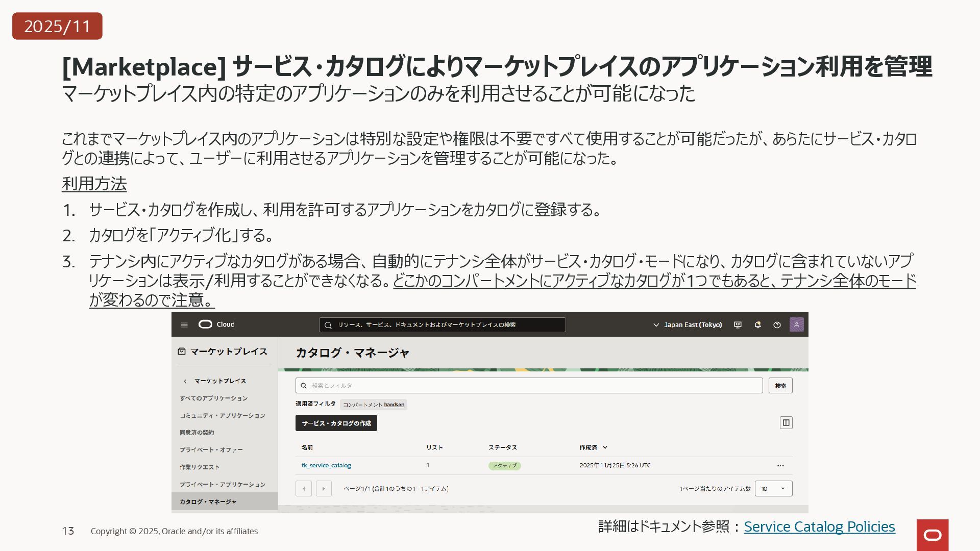
Task: Open the Service Catalog Policies link
Action: 819,527
